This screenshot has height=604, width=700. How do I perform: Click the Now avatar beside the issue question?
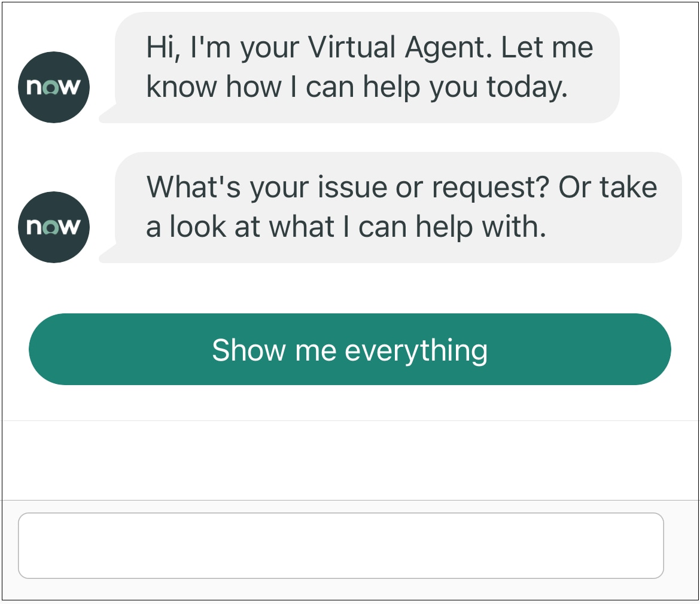pos(54,227)
